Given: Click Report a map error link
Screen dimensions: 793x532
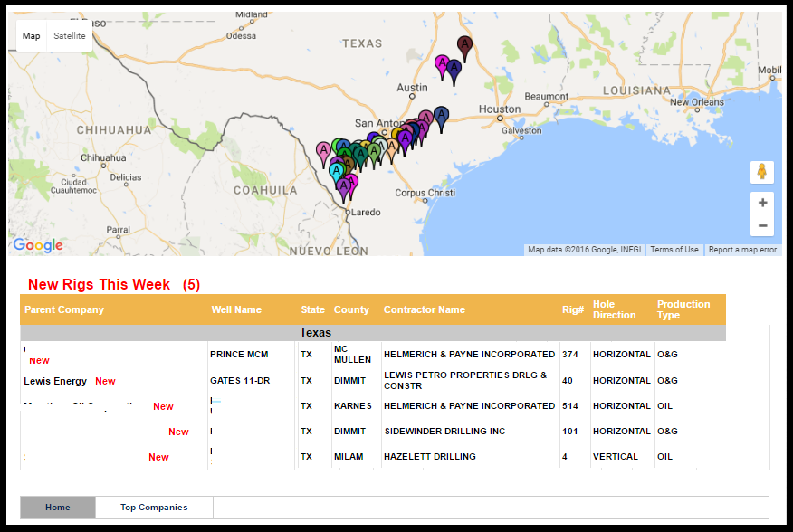Looking at the screenshot, I should [742, 250].
